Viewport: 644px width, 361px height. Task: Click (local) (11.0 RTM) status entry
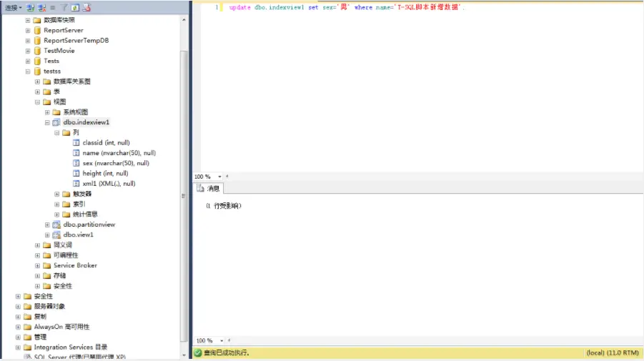[613, 352]
